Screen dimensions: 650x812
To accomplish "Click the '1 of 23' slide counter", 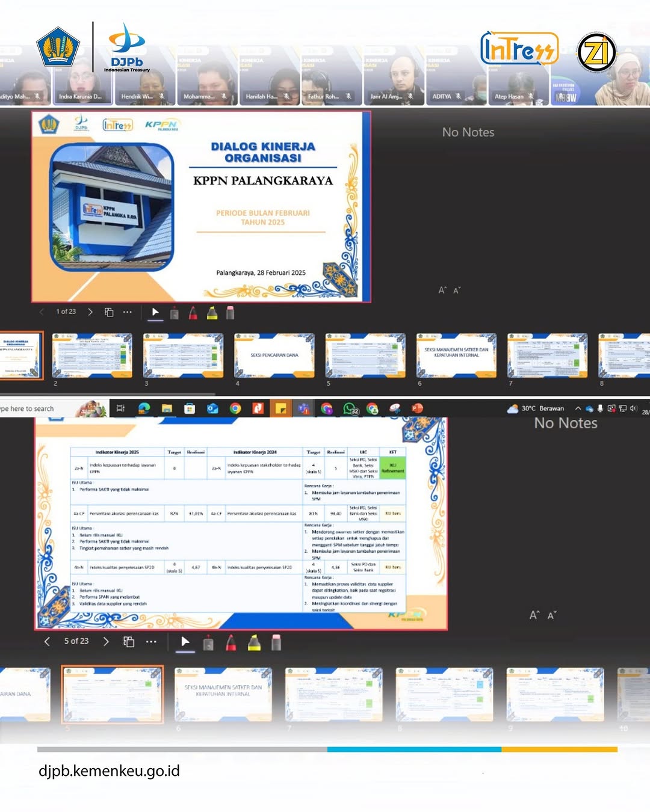I will (x=66, y=312).
